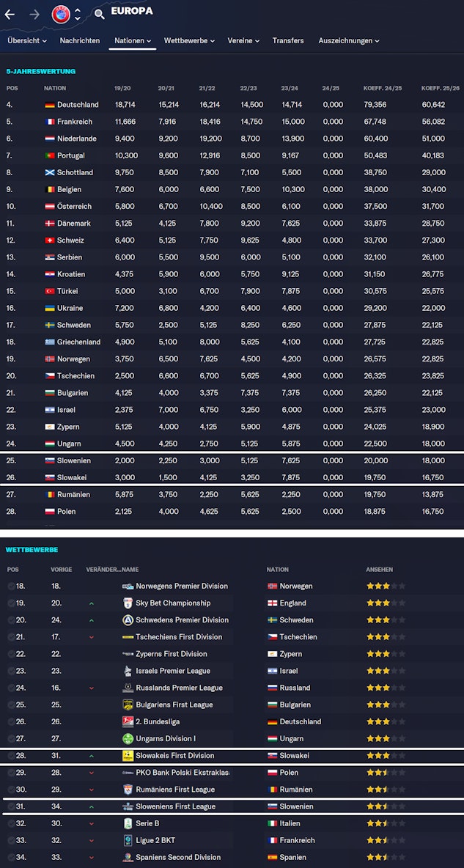
Task: Click the up/down stepper beside UEFA logo
Action: pyautogui.click(x=78, y=14)
